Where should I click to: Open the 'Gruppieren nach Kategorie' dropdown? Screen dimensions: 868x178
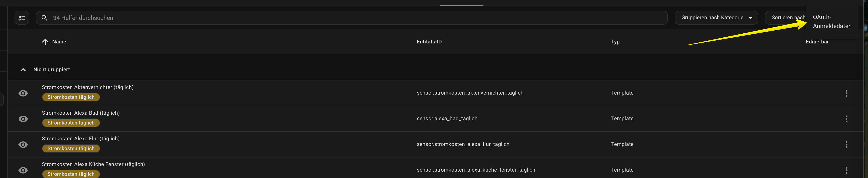tap(716, 18)
